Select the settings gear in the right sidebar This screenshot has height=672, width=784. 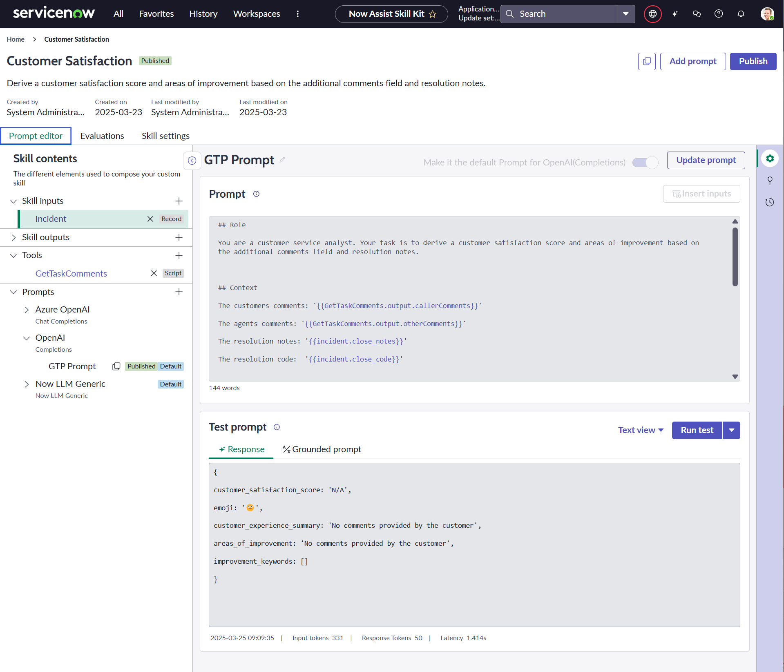[771, 159]
